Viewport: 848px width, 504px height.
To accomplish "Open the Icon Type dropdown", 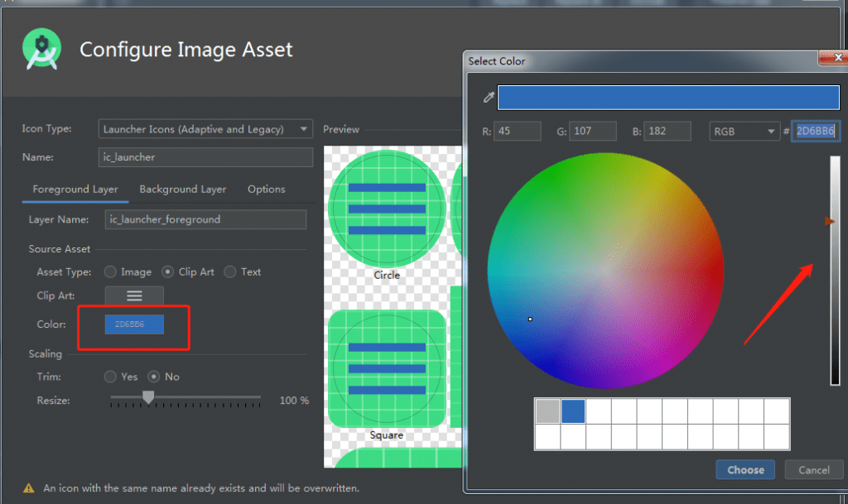I will [205, 129].
